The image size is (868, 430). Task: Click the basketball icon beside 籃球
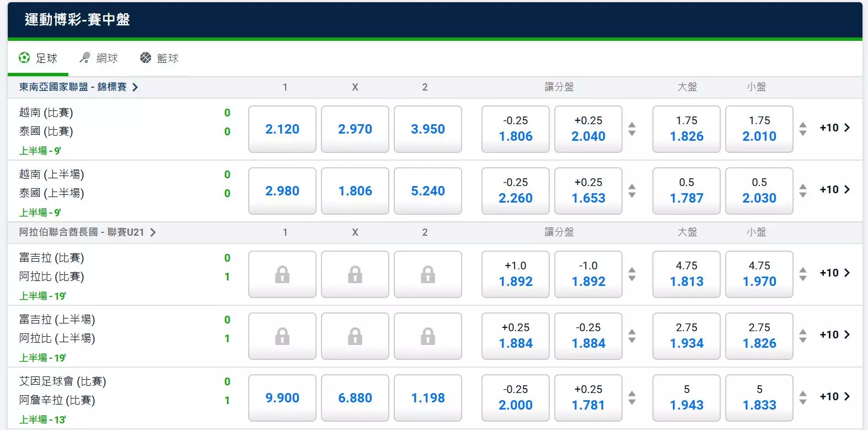click(x=146, y=57)
